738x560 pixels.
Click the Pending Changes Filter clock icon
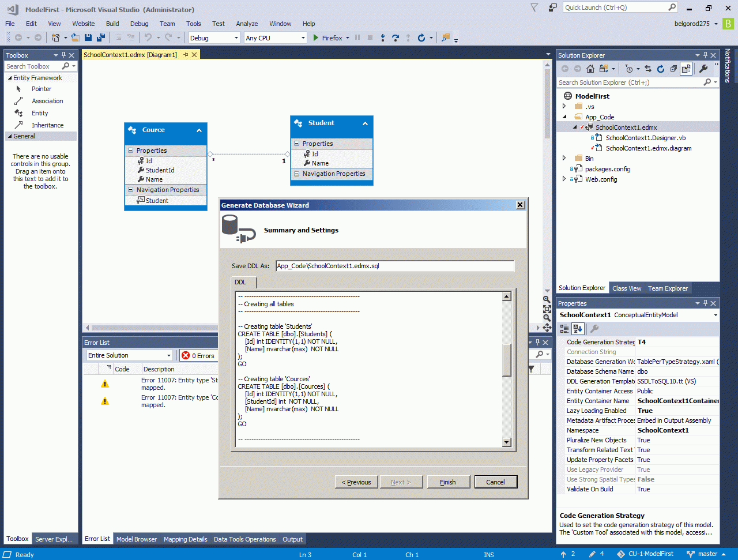click(x=629, y=69)
